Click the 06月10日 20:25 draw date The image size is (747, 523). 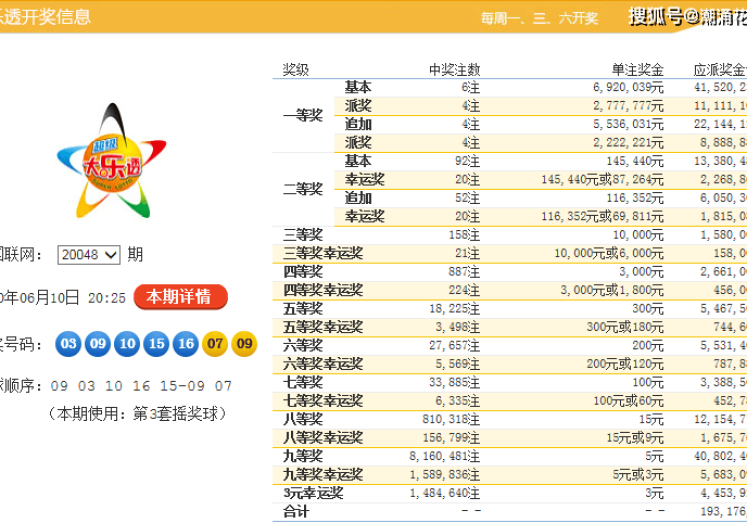(73, 298)
